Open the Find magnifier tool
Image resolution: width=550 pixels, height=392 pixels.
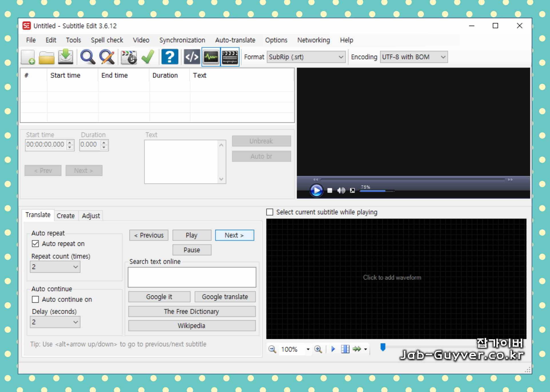click(x=87, y=57)
